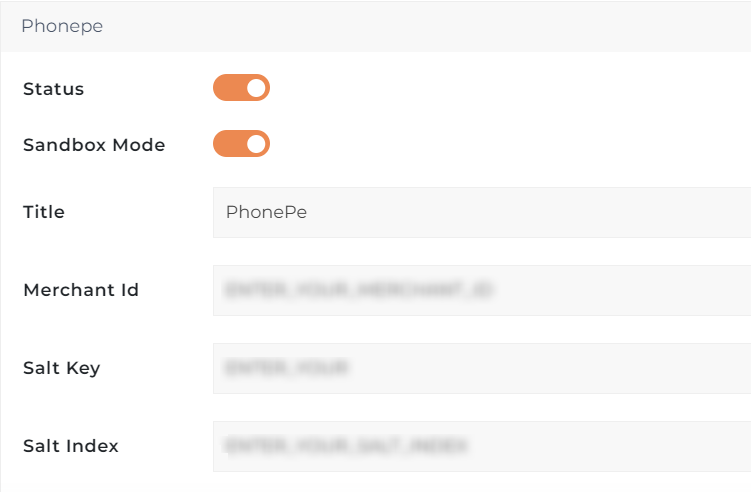751x492 pixels.
Task: Click the "Phonepe" heading text
Action: click(62, 26)
